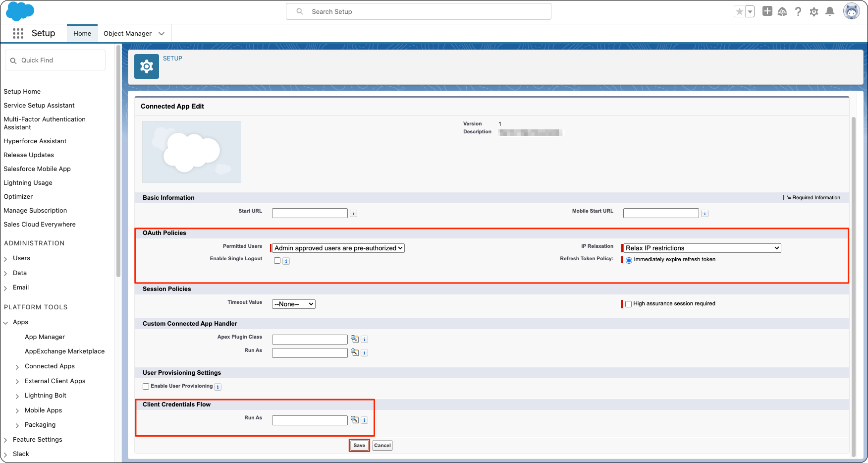Open the Help question mark icon
The width and height of the screenshot is (868, 463).
798,11
